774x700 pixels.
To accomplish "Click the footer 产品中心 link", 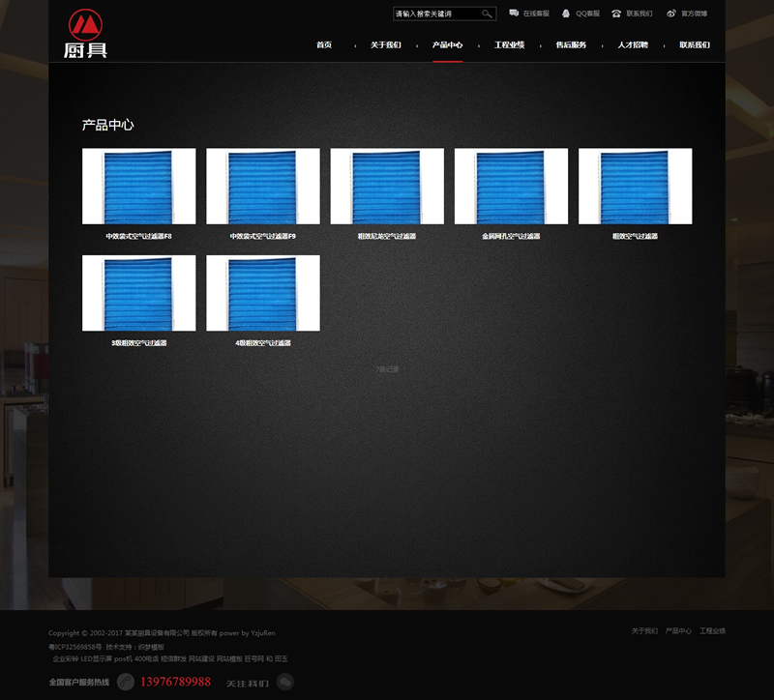I will click(678, 630).
